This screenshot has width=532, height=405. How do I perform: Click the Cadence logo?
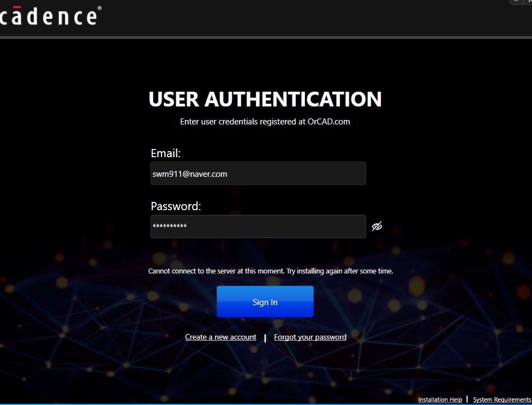(x=50, y=16)
